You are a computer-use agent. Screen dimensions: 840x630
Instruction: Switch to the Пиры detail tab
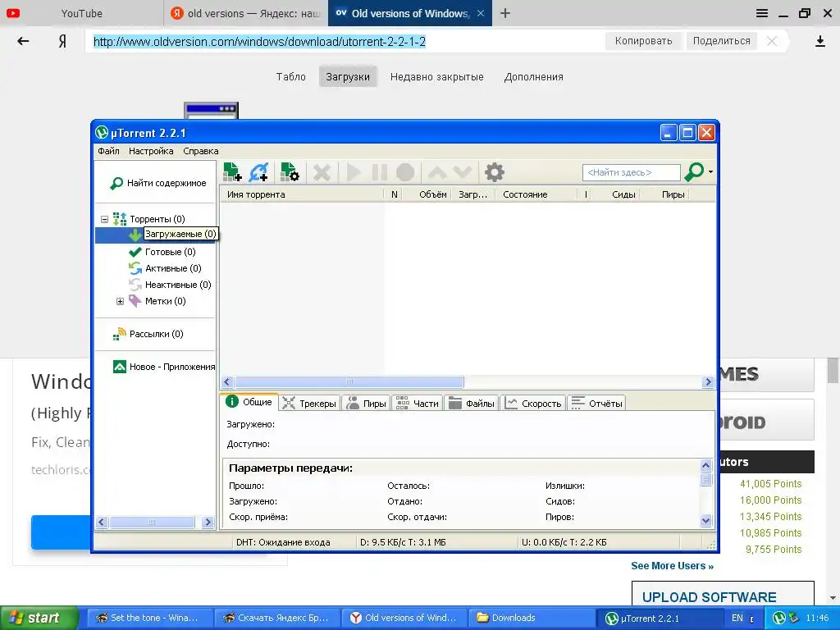366,404
